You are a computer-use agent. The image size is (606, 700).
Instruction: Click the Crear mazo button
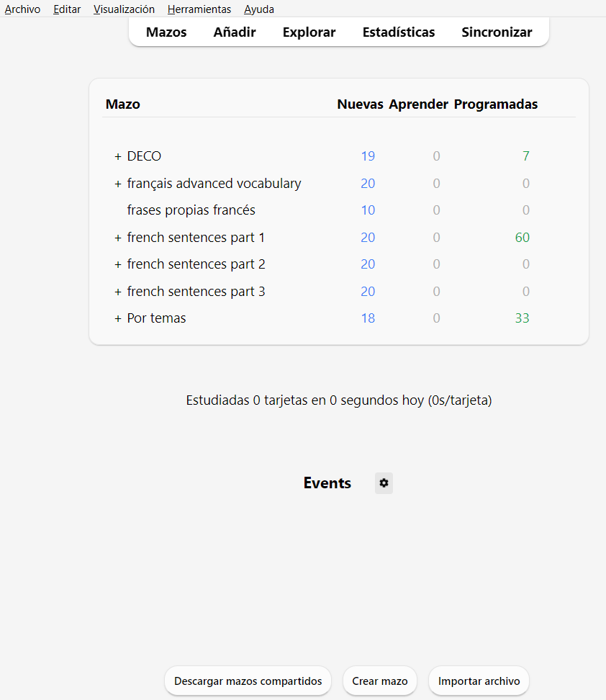point(379,681)
